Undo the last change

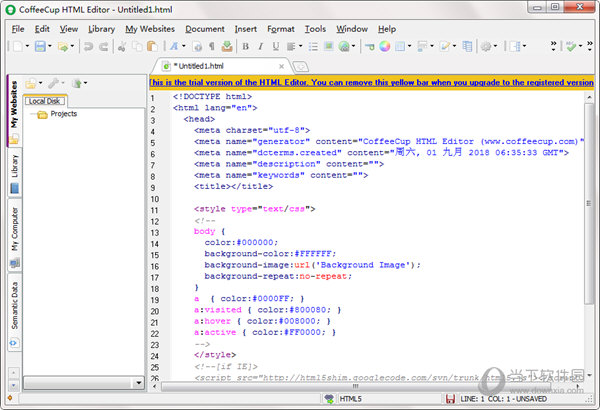(88, 47)
